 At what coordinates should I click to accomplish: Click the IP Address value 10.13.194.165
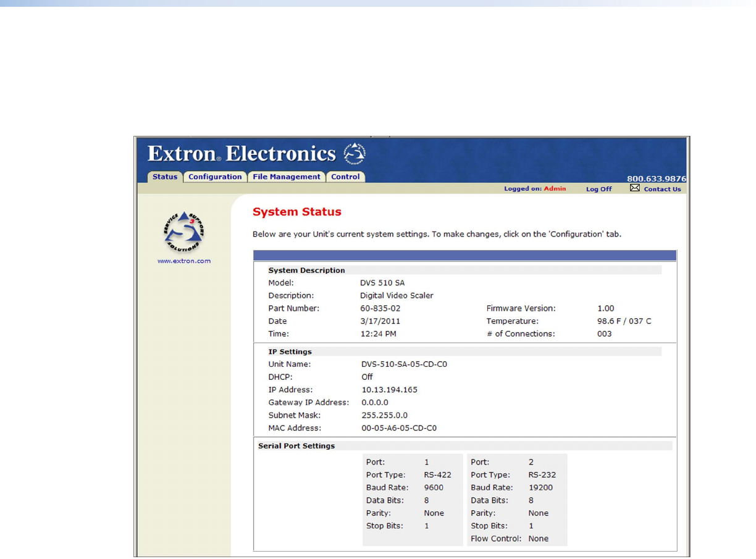389,390
